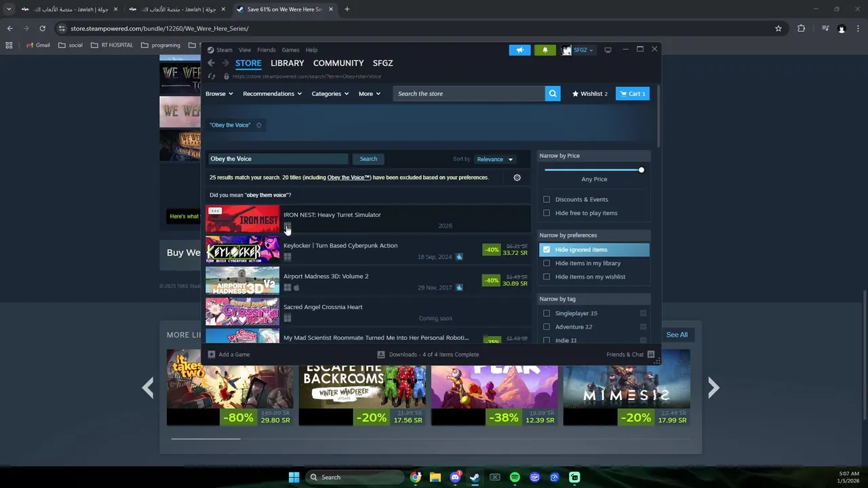Open the Steam Friends menu
The height and width of the screenshot is (488, 868).
click(267, 49)
